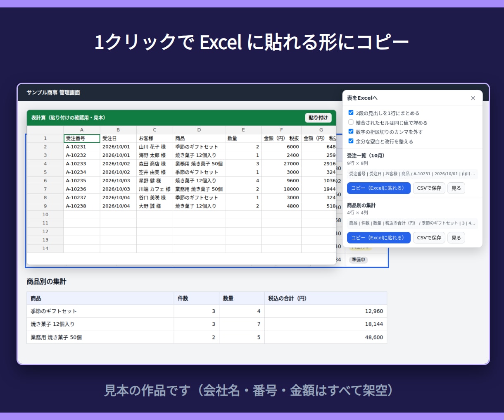Close the 表をExcelへ popup
This screenshot has width=504, height=420.
pos(473,98)
